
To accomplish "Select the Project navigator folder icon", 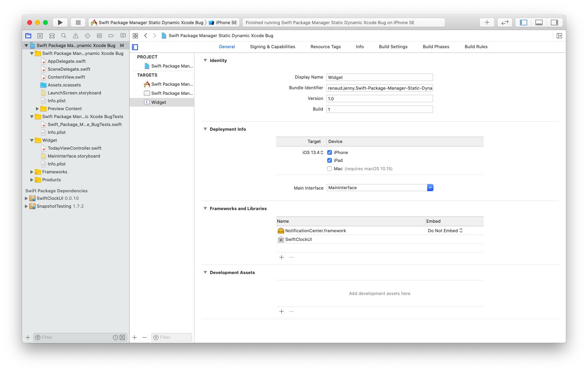I will click(28, 36).
